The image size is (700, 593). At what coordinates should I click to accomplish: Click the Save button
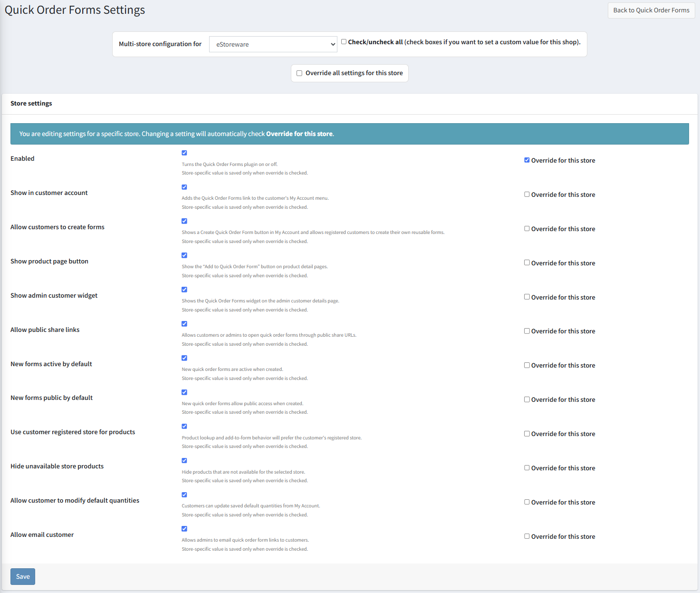23,576
